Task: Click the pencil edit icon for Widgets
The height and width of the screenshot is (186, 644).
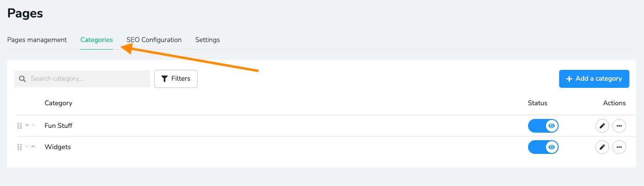Action: (x=602, y=147)
